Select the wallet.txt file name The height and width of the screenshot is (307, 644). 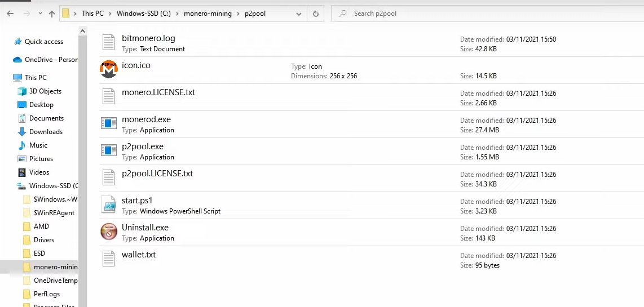[x=139, y=255]
